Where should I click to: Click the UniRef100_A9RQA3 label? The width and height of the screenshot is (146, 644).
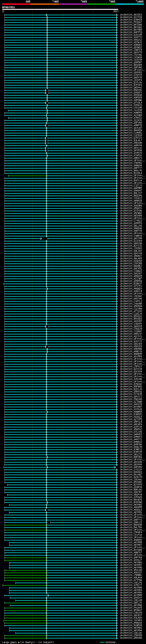click(x=131, y=45)
